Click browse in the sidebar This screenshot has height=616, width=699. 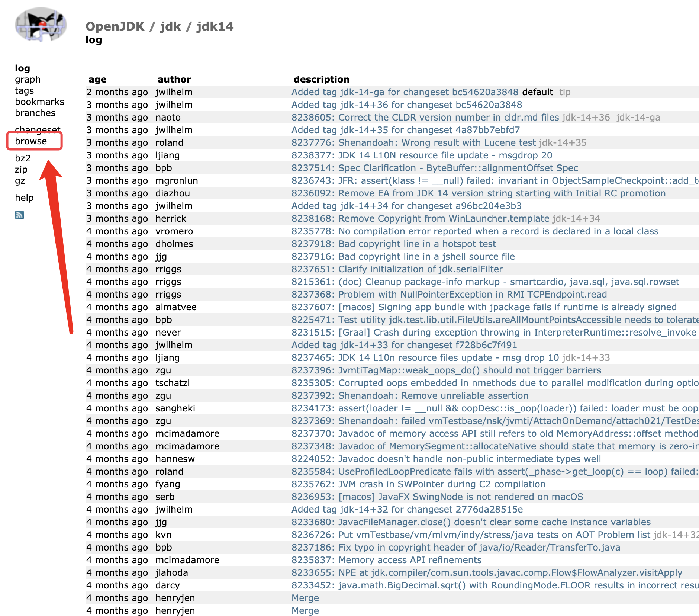coord(31,141)
